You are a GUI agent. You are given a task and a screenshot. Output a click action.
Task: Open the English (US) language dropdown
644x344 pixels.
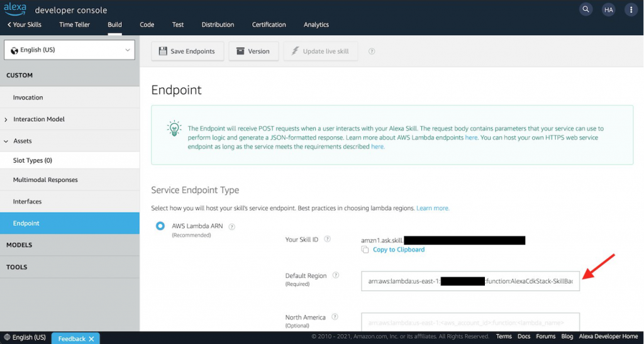coord(69,50)
